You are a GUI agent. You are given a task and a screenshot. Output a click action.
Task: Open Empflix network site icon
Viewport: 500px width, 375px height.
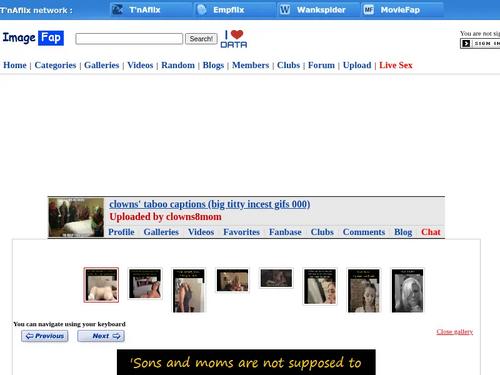[x=202, y=10]
